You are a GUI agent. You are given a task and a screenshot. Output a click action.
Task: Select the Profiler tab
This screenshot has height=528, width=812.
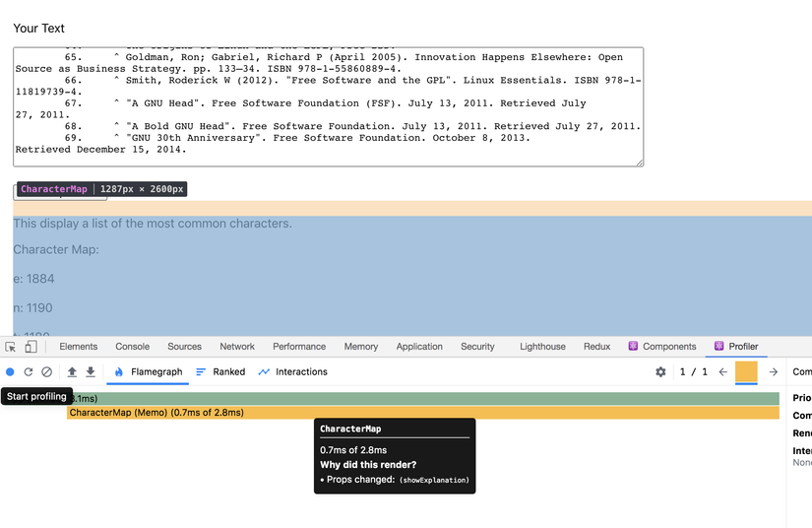point(736,347)
